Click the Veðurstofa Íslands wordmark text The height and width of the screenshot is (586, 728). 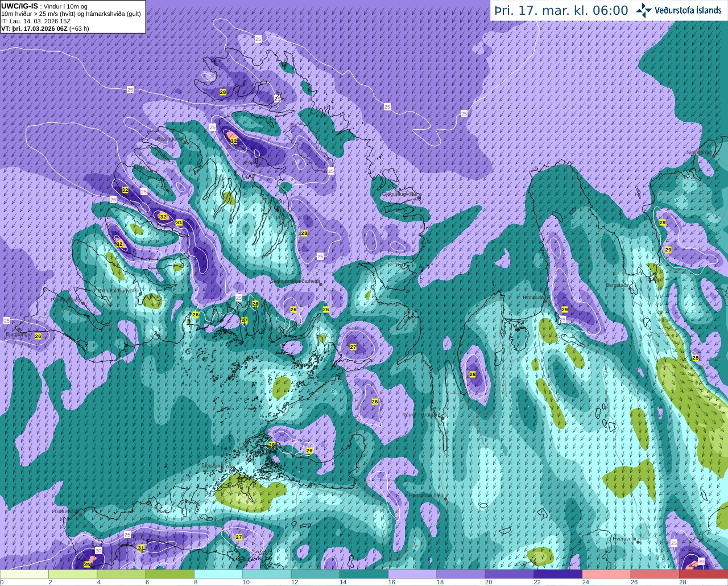pos(688,10)
